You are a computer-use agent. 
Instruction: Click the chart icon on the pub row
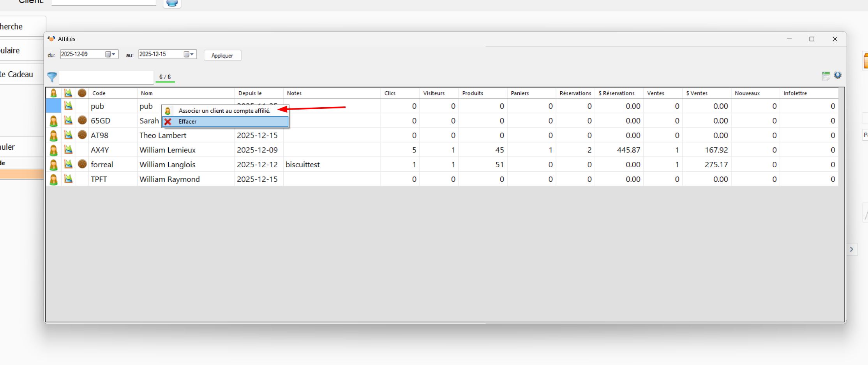pyautogui.click(x=68, y=106)
